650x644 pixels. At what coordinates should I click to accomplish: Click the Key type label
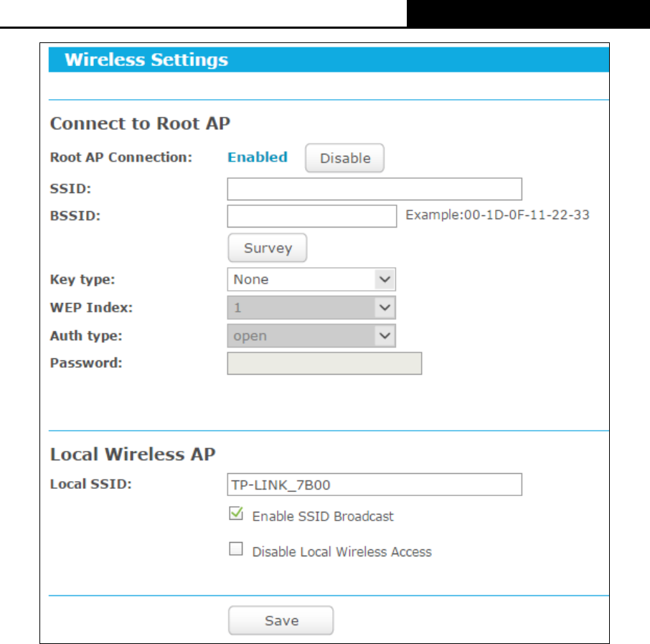83,280
